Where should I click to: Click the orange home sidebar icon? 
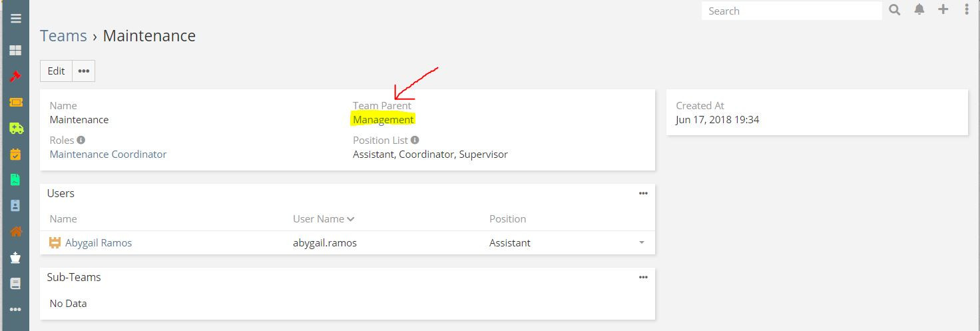click(x=15, y=232)
